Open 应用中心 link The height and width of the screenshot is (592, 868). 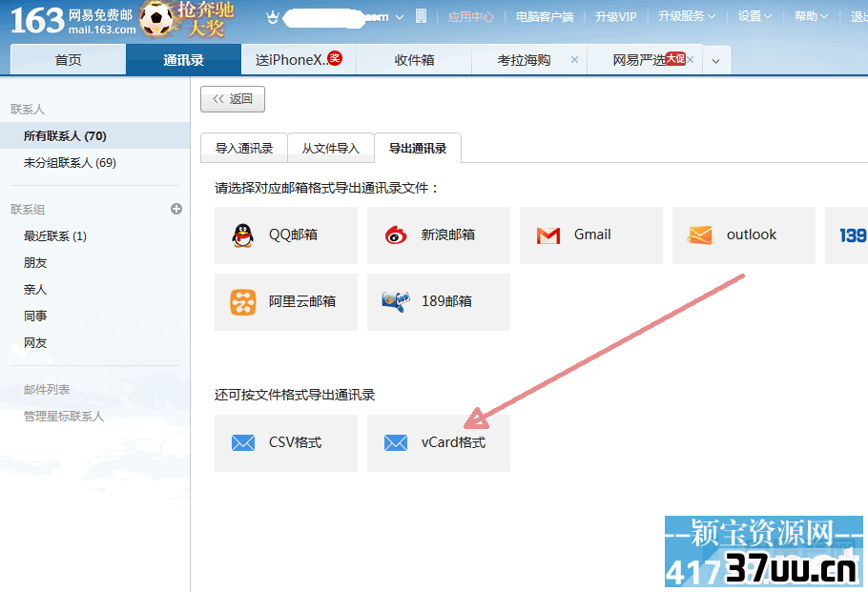tap(470, 16)
